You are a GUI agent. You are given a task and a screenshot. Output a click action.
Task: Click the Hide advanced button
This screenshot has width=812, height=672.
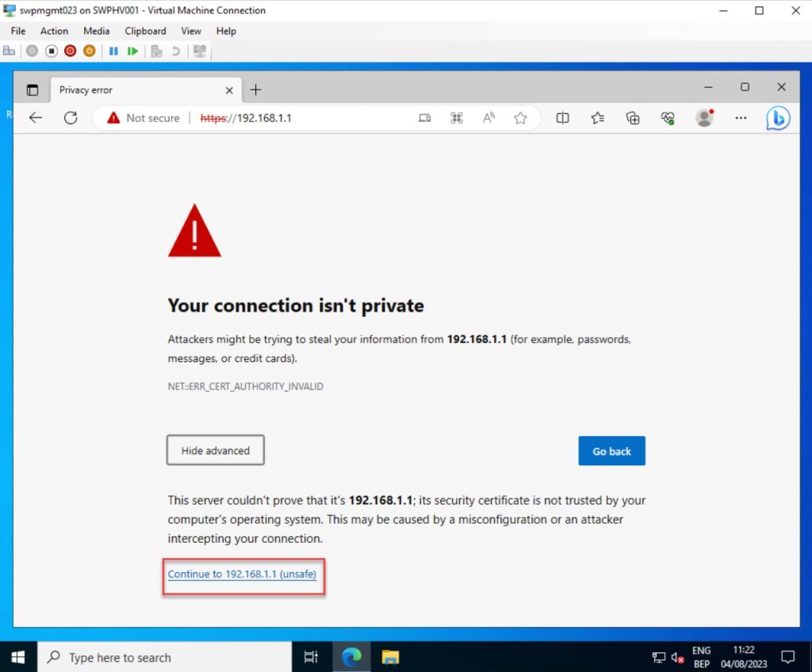216,450
